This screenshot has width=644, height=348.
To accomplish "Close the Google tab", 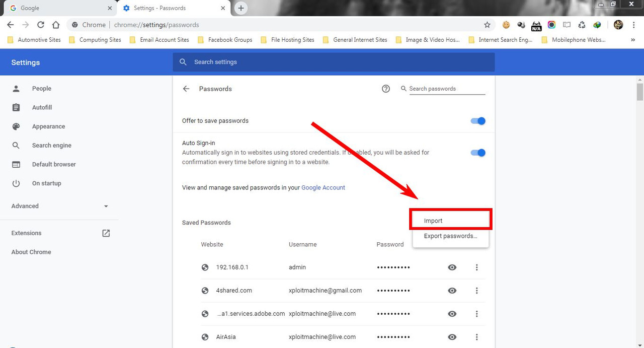I will click(110, 8).
